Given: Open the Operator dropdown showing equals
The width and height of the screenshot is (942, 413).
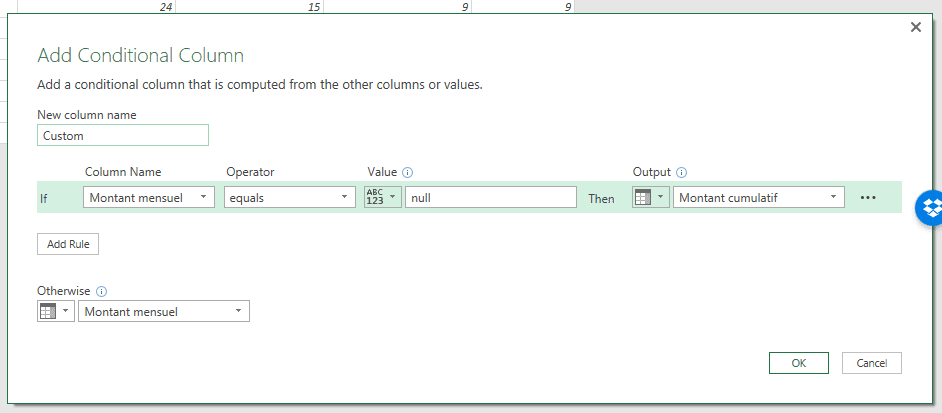Looking at the screenshot, I should [290, 198].
